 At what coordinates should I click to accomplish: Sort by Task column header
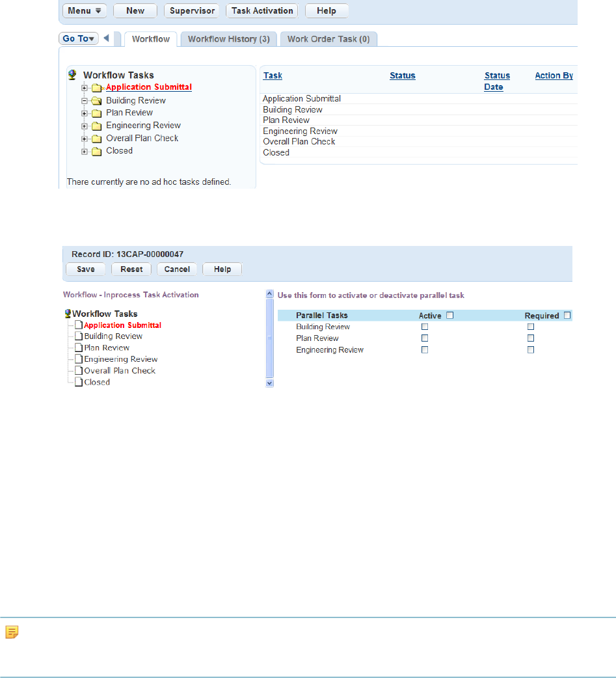(x=273, y=75)
